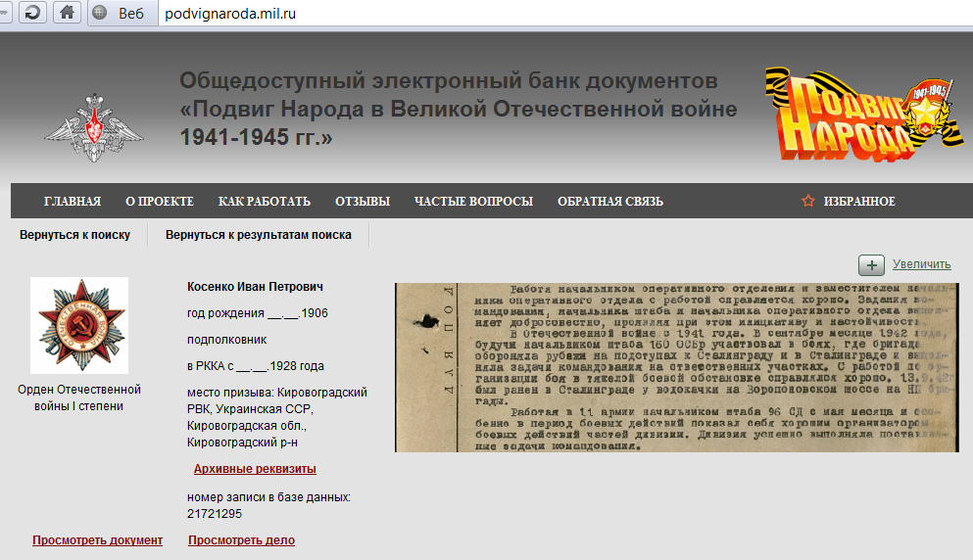Go to КАК РАБОТАТЬ page
973x560 pixels.
click(x=265, y=202)
